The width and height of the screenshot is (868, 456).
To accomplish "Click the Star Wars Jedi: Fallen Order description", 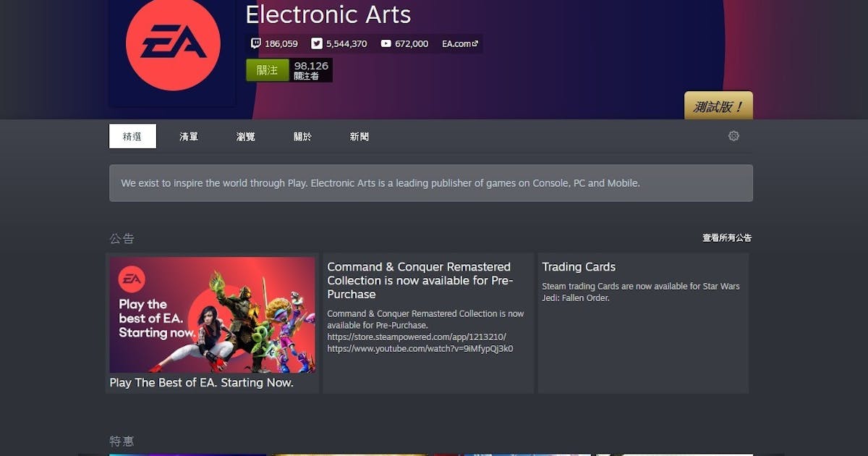I will (x=641, y=292).
